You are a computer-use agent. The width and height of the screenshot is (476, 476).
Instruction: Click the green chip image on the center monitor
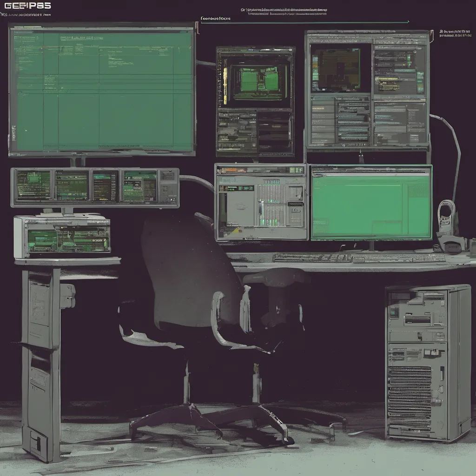[x=255, y=80]
